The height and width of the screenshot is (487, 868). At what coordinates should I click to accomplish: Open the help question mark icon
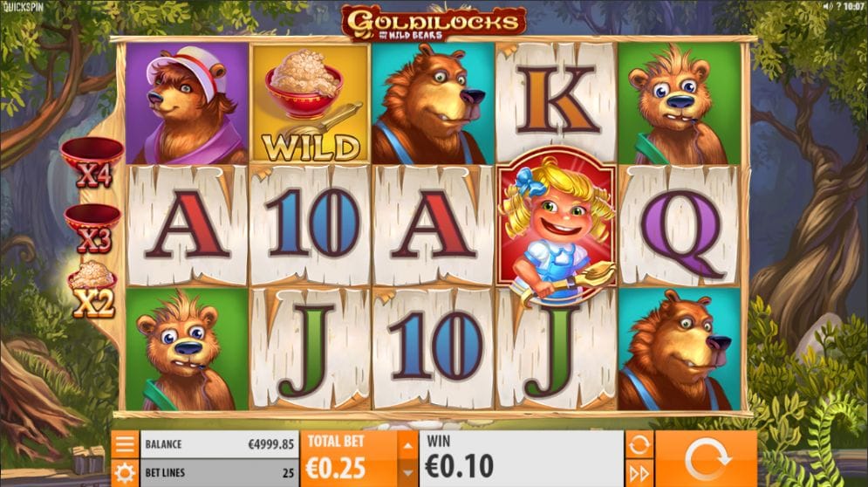(x=838, y=6)
